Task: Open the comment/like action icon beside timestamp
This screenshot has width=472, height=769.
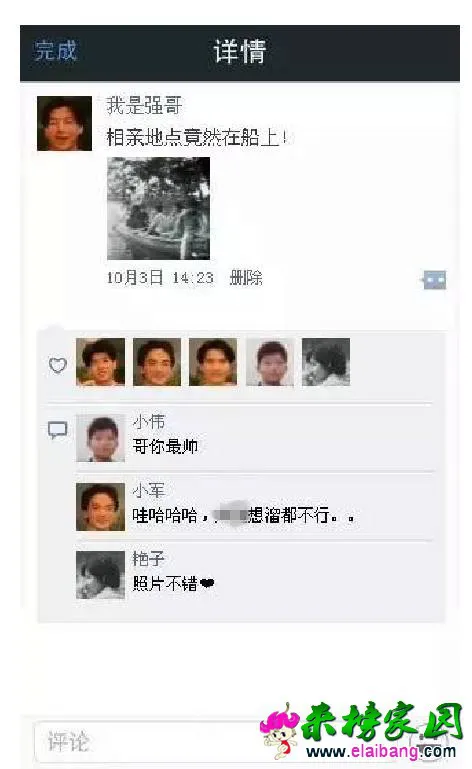Action: click(x=435, y=280)
